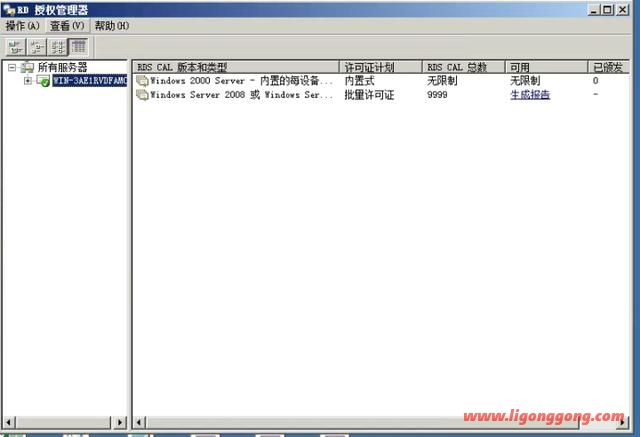Viewport: 640px width, 437px height.
Task: Click the Windows 2000 Server row license icon
Action: (142, 81)
